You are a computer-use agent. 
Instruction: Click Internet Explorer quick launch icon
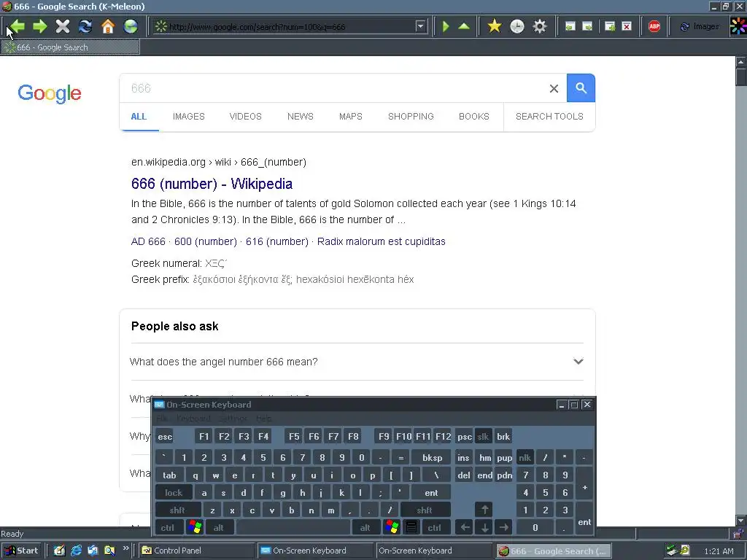click(x=76, y=551)
